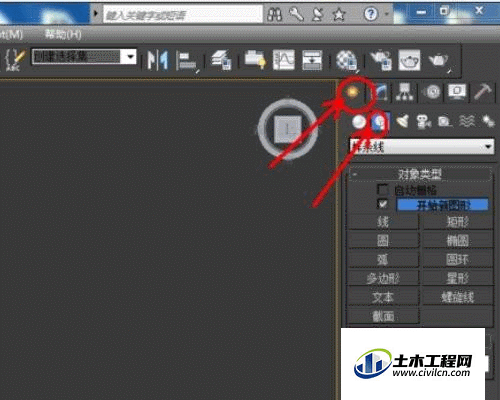Click the binoculars search icon
Viewport: 500px width, 400px height.
pos(274,14)
